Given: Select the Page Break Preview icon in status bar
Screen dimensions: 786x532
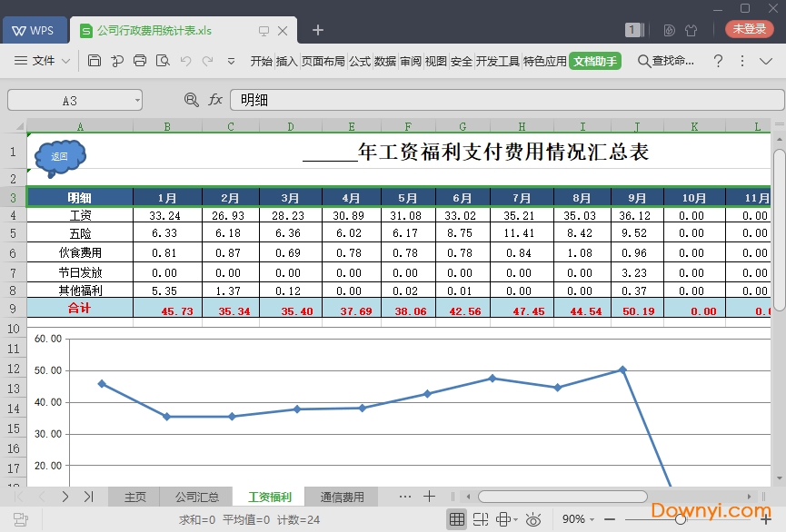Looking at the screenshot, I should tap(479, 518).
